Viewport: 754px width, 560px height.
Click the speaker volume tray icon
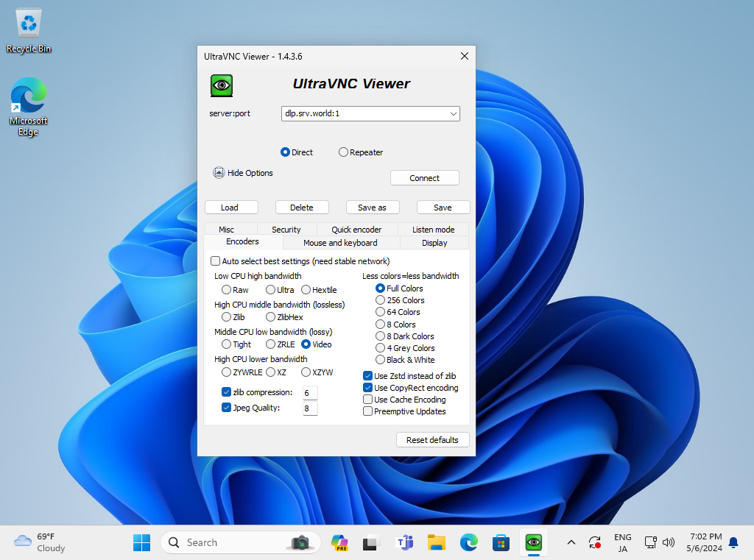[668, 542]
